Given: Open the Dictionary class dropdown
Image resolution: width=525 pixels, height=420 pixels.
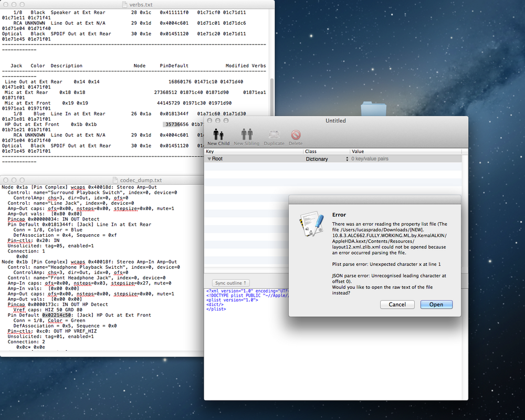Looking at the screenshot, I should [x=326, y=159].
